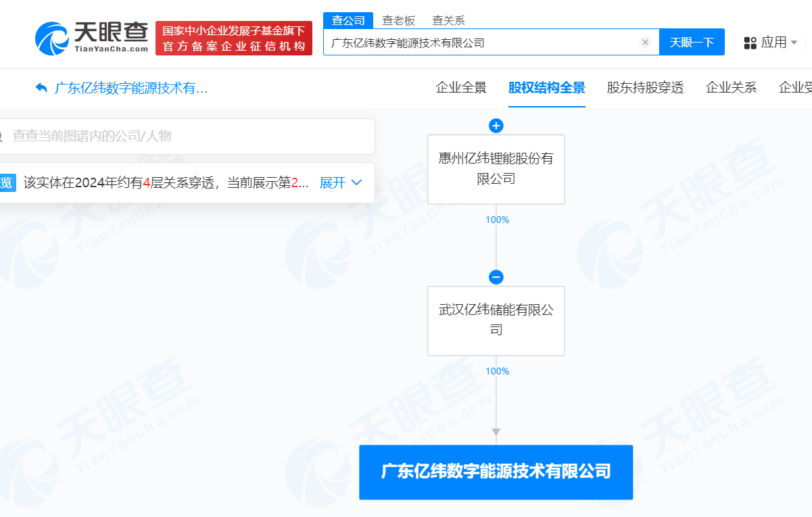This screenshot has width=812, height=517.
Task: Click the apps grid icon
Action: (750, 43)
